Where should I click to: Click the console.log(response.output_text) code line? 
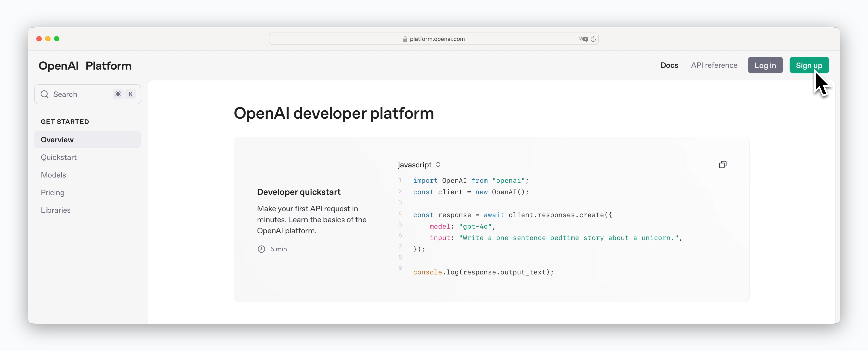pos(483,272)
